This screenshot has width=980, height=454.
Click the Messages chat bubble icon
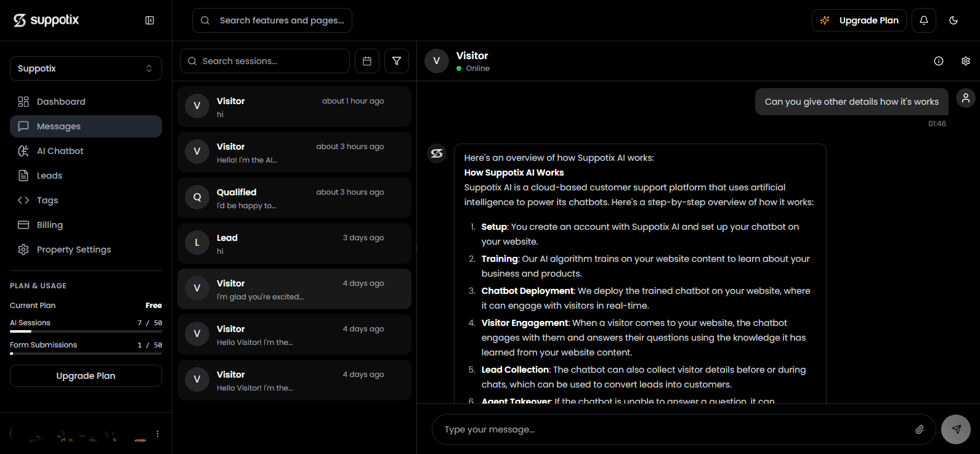23,126
